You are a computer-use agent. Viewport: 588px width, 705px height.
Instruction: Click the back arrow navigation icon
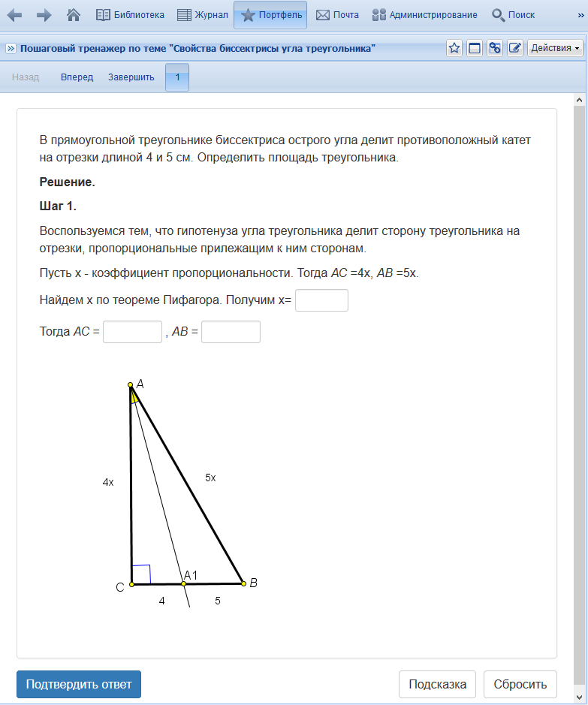tap(14, 15)
